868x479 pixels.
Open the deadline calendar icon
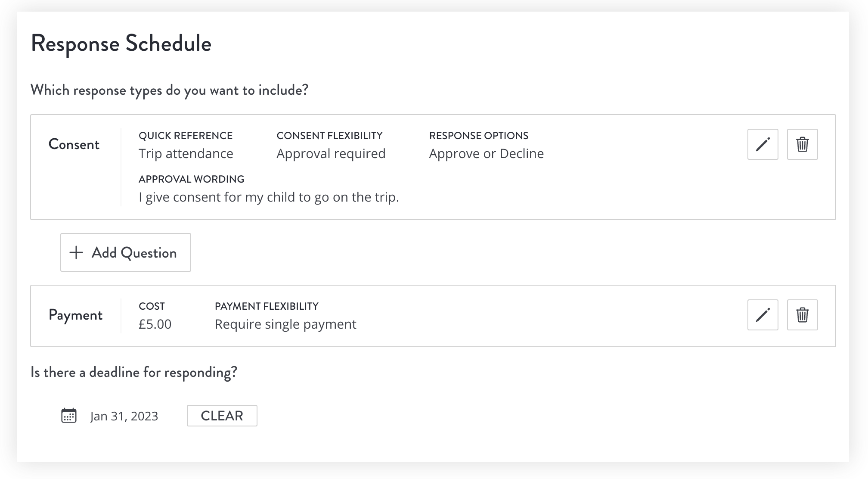click(x=69, y=416)
